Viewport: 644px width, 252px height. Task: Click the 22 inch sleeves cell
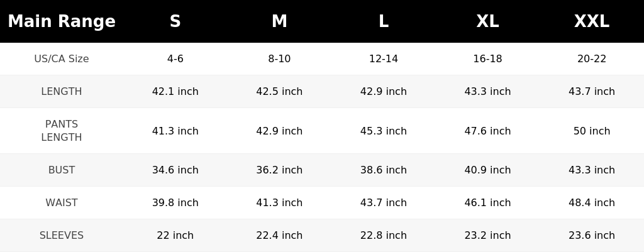click(x=175, y=236)
